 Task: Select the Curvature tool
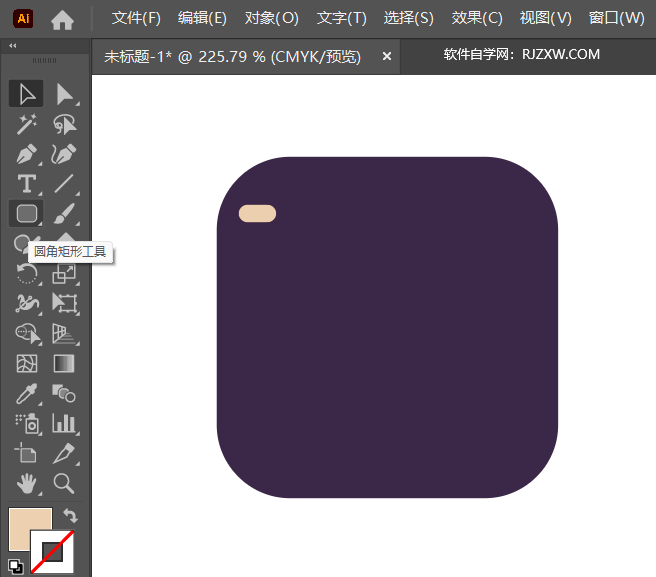(64, 154)
